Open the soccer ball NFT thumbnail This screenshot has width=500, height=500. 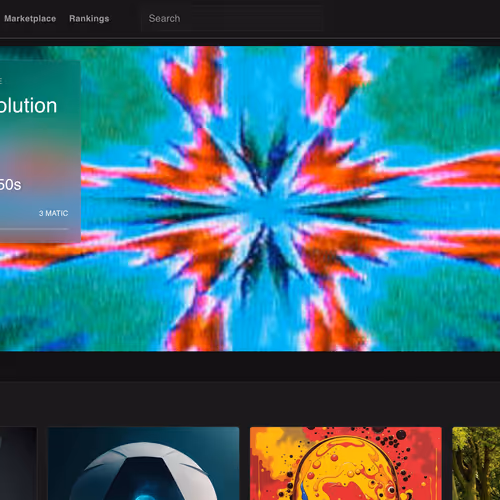(144, 463)
